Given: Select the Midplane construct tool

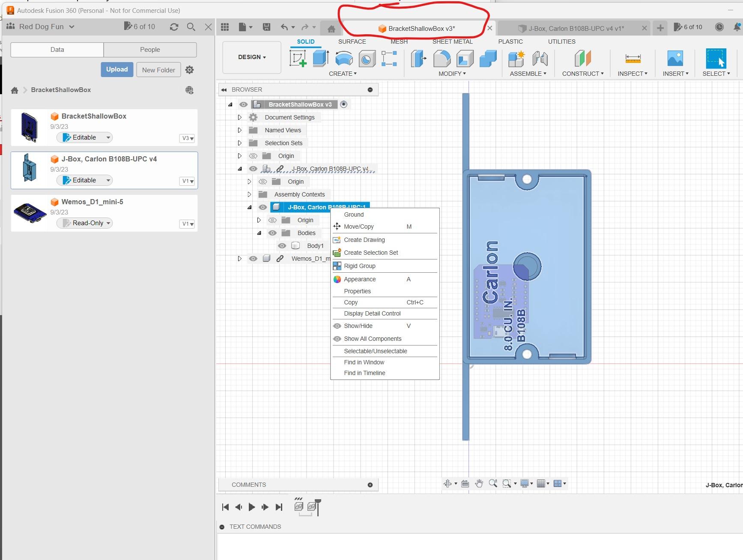Looking at the screenshot, I should 582,58.
